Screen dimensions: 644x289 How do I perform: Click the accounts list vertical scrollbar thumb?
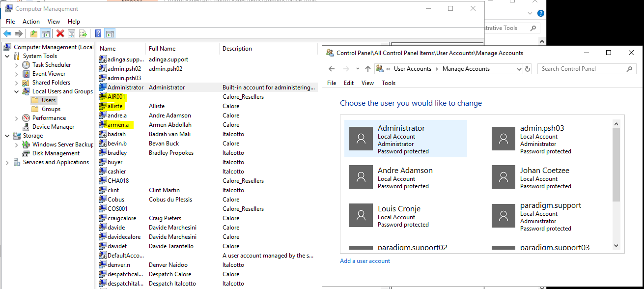tap(616, 164)
